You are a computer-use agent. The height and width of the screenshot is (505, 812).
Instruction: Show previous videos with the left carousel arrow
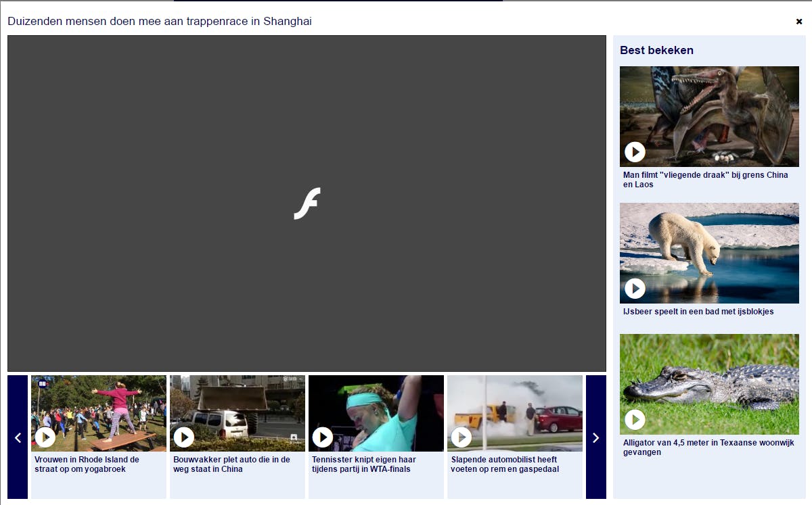(18, 437)
